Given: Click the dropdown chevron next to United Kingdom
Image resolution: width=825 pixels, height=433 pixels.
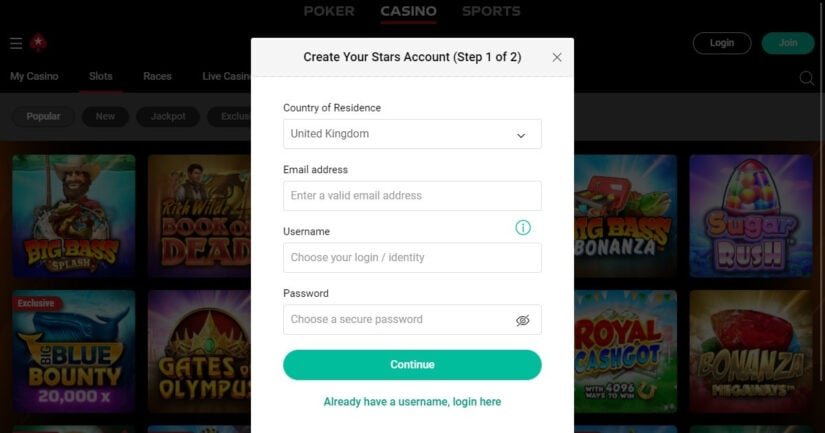Looking at the screenshot, I should click(x=521, y=135).
